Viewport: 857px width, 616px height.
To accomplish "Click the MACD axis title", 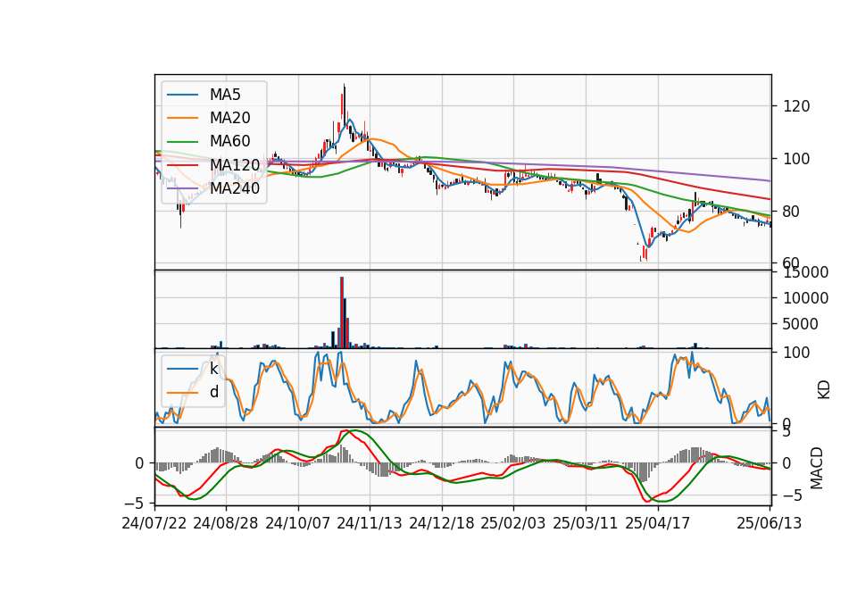I will [817, 468].
